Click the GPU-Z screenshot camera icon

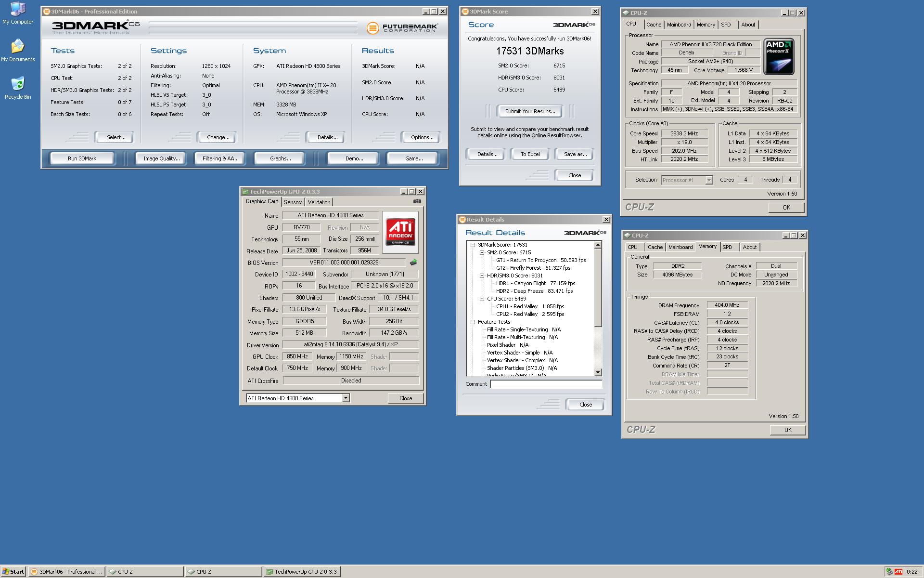click(x=417, y=201)
